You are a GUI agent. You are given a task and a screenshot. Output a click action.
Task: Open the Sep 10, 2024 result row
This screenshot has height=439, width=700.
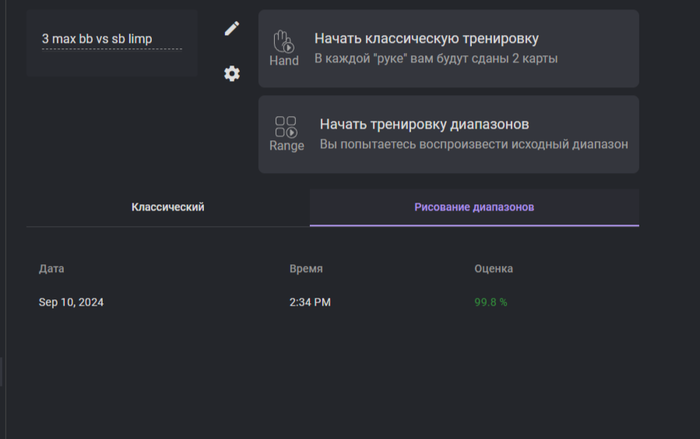click(333, 302)
